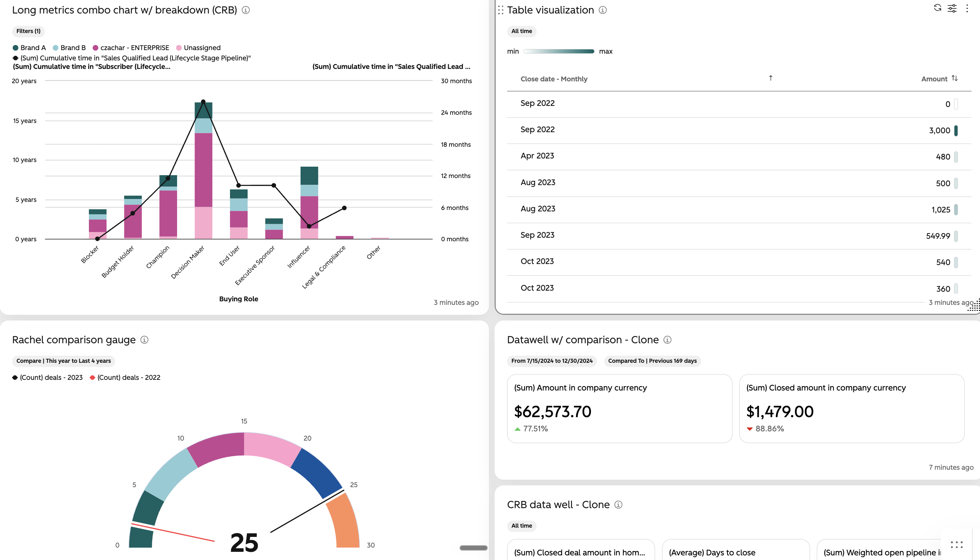Select the (Sum) Closed deal amount card
The width and height of the screenshot is (980, 560).
pyautogui.click(x=581, y=550)
